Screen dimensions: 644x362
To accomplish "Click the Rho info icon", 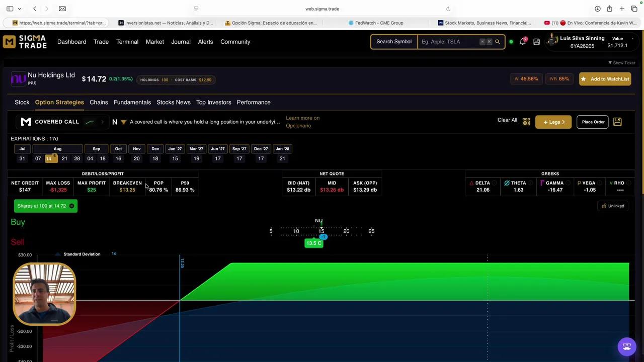I will (629, 183).
